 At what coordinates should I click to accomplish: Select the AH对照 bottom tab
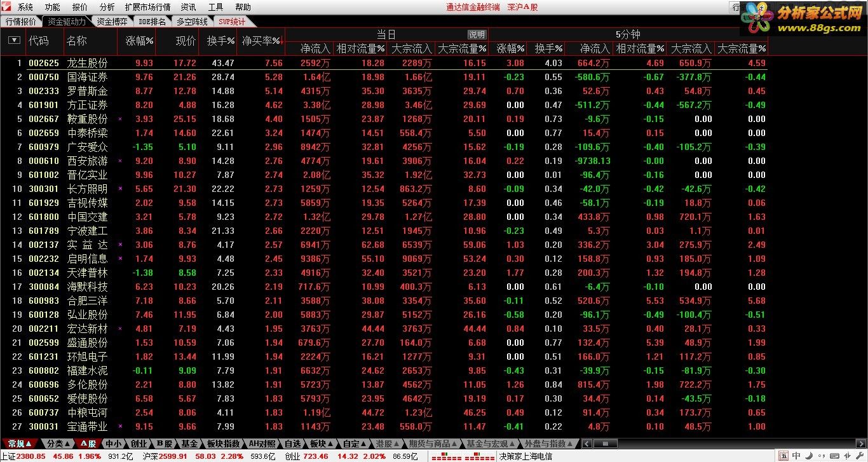pyautogui.click(x=262, y=444)
